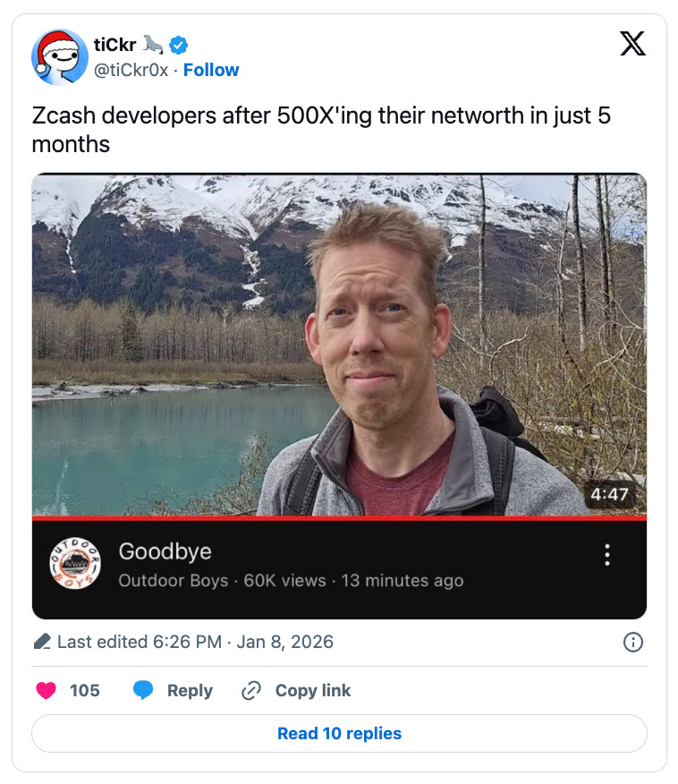Click the red video progress bar
This screenshot has width=678, height=784.
point(339,518)
